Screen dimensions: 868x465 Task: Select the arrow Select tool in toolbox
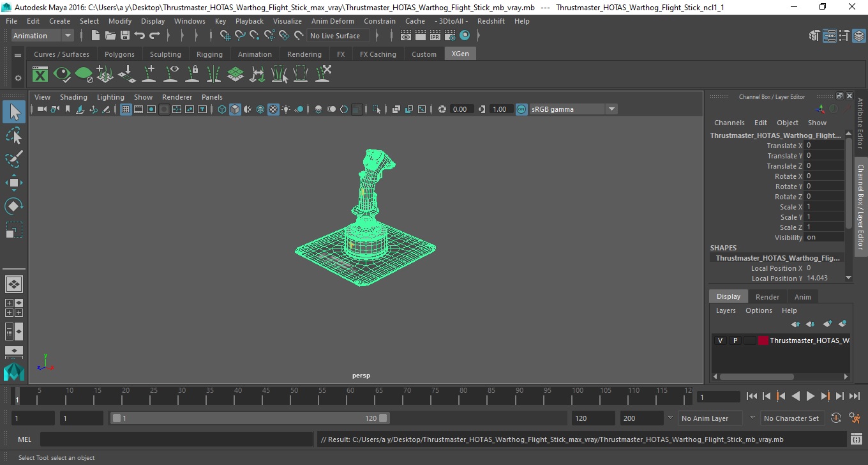coord(14,112)
